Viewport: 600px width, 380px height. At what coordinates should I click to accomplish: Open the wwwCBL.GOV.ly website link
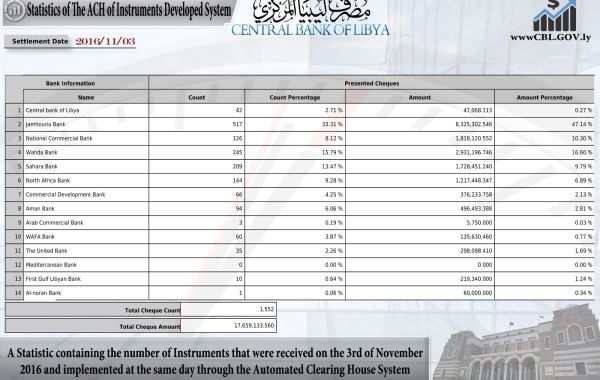[551, 38]
